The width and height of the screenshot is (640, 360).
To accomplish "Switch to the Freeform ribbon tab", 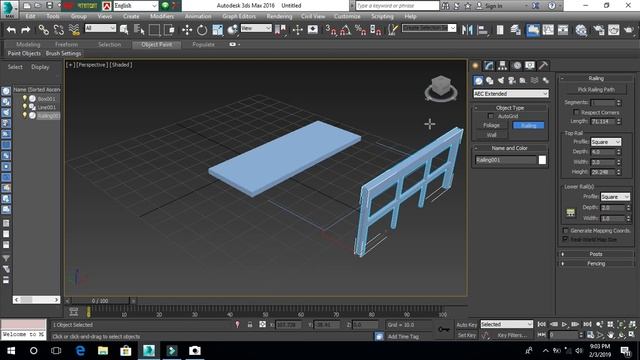I will tap(66, 44).
